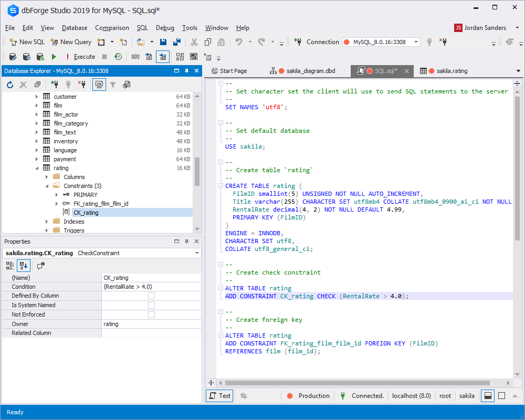The image size is (525, 420).
Task: Switch Properties panel to categorized view
Action: pyautogui.click(x=9, y=266)
